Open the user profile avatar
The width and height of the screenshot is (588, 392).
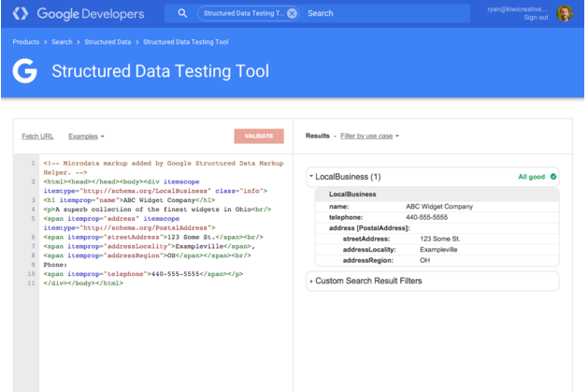coord(565,13)
